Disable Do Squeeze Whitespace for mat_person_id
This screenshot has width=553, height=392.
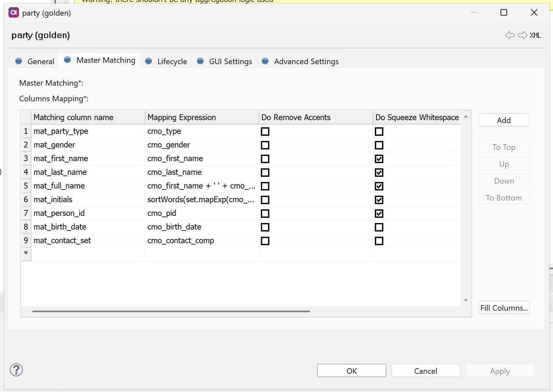coord(379,213)
